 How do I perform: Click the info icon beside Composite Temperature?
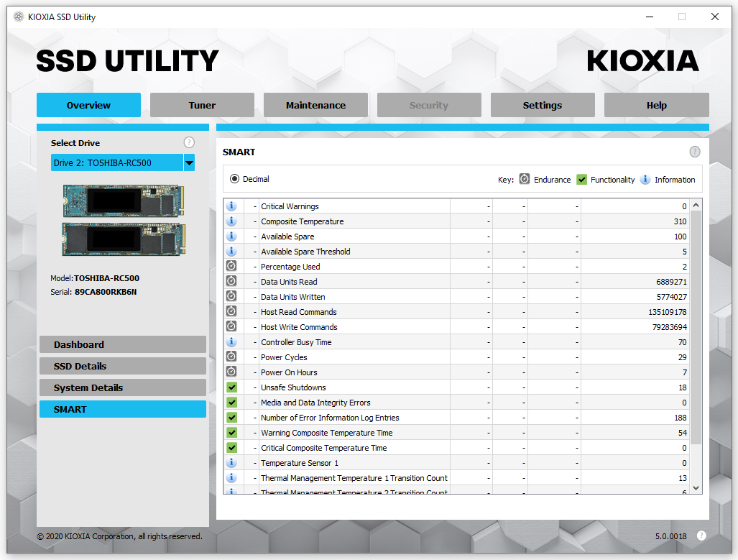point(231,221)
